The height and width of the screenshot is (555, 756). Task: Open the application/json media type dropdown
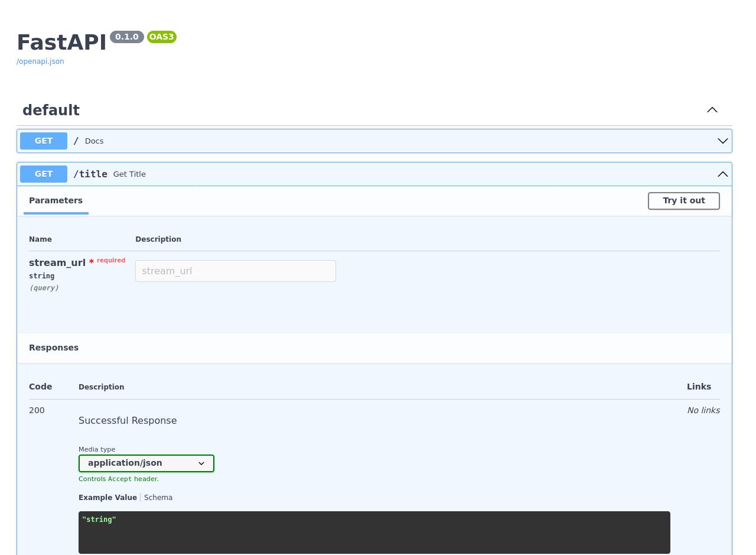click(146, 463)
